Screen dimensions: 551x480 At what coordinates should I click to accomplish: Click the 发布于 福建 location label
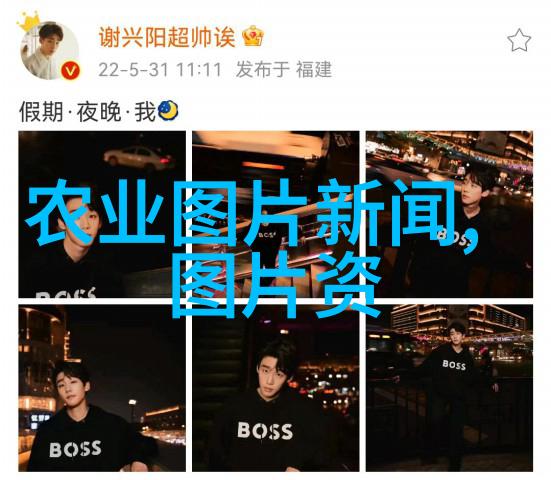tap(284, 70)
